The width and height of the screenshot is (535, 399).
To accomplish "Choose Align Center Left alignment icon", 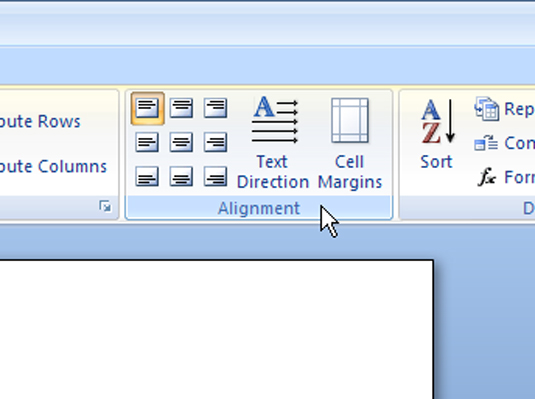I will click(147, 142).
